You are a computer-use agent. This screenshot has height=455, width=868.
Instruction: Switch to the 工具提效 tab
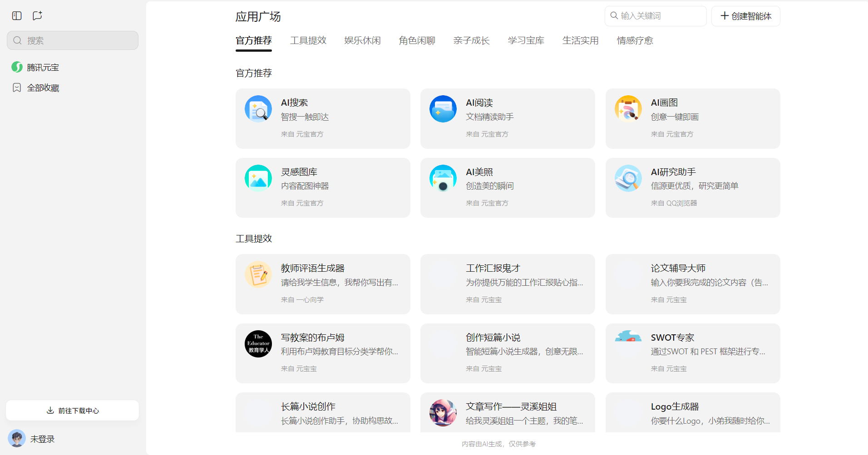[308, 40]
